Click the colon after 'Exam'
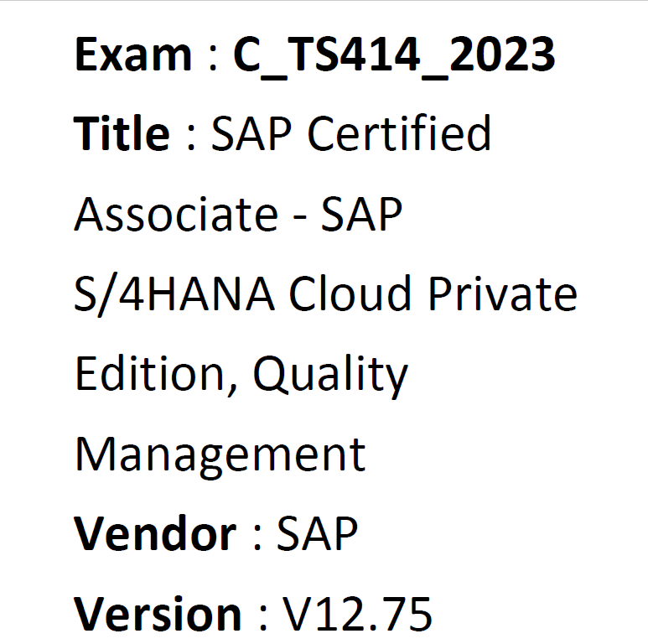648x644 pixels. [213, 59]
